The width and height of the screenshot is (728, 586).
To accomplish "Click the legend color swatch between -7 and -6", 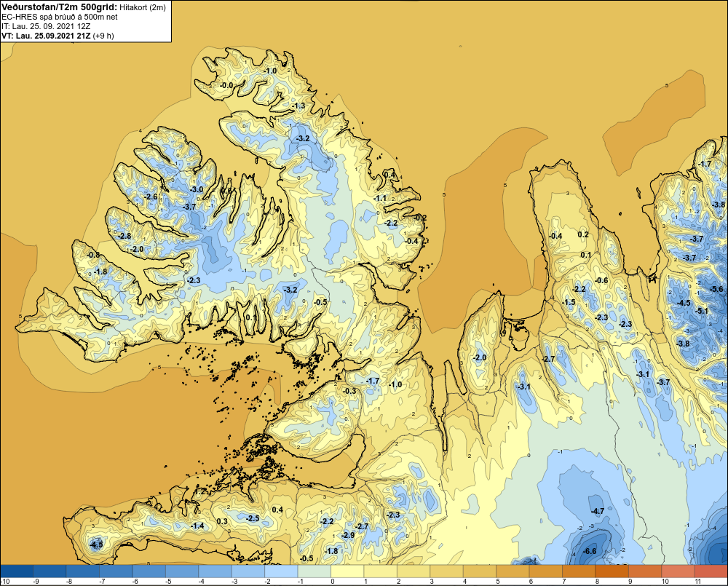I will [116, 571].
